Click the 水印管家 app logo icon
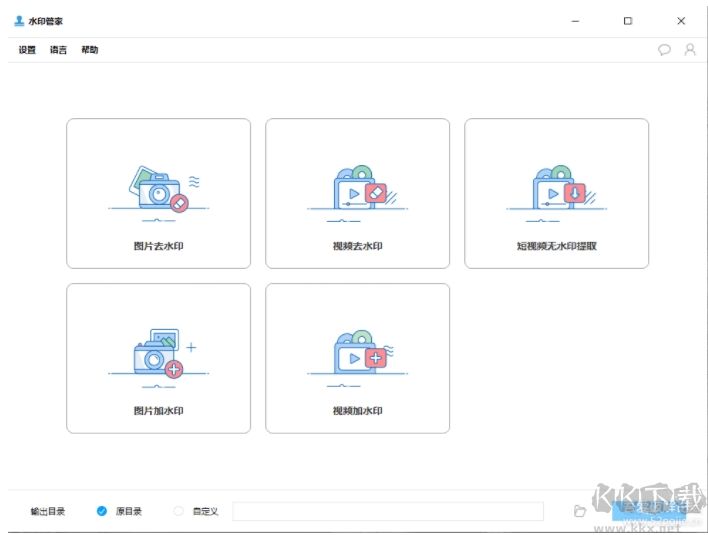 click(19, 21)
